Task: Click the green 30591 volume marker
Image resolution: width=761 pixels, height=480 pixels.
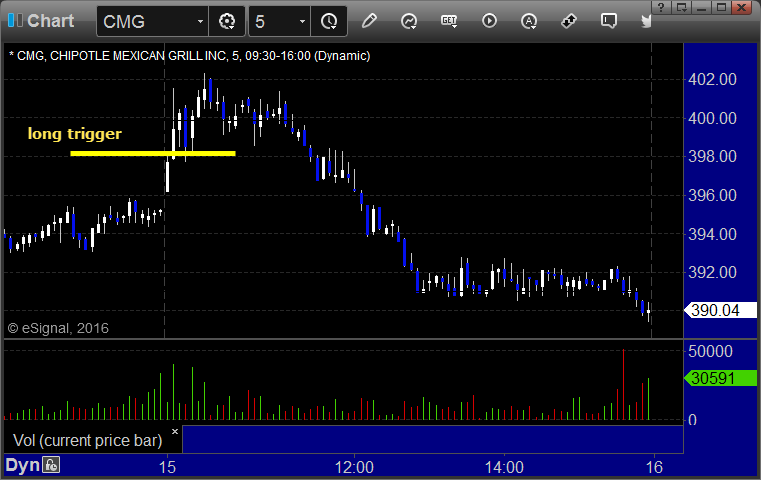Action: click(721, 378)
